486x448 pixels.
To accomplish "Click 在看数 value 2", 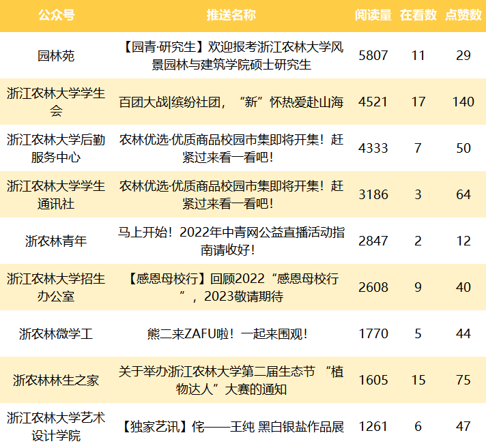I will [418, 241].
